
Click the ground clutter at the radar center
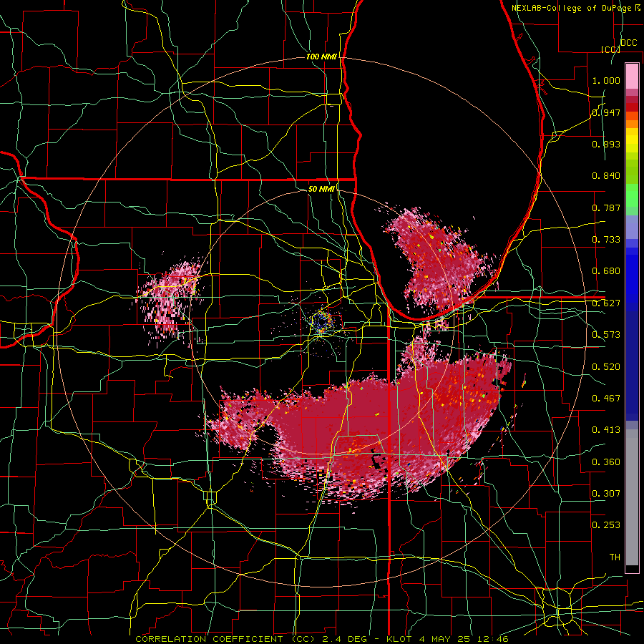(321, 321)
